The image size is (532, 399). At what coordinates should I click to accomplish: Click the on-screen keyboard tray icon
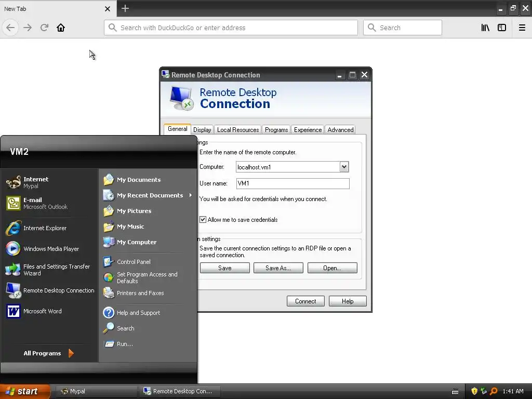pyautogui.click(x=455, y=392)
